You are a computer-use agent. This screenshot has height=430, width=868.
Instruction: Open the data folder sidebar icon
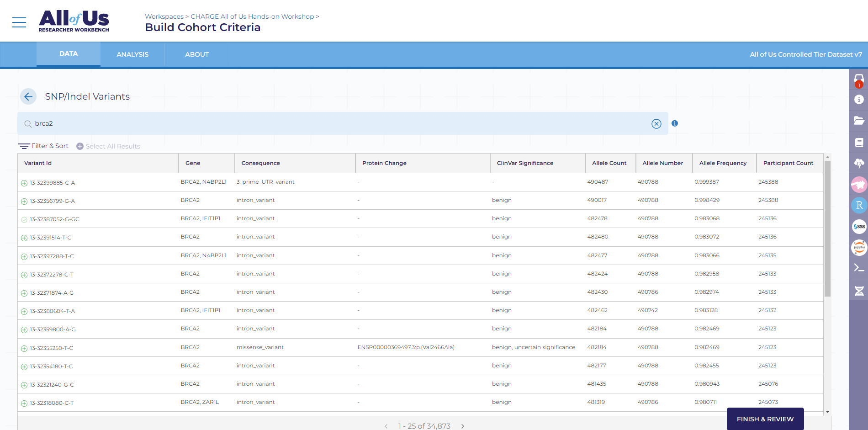coord(859,121)
